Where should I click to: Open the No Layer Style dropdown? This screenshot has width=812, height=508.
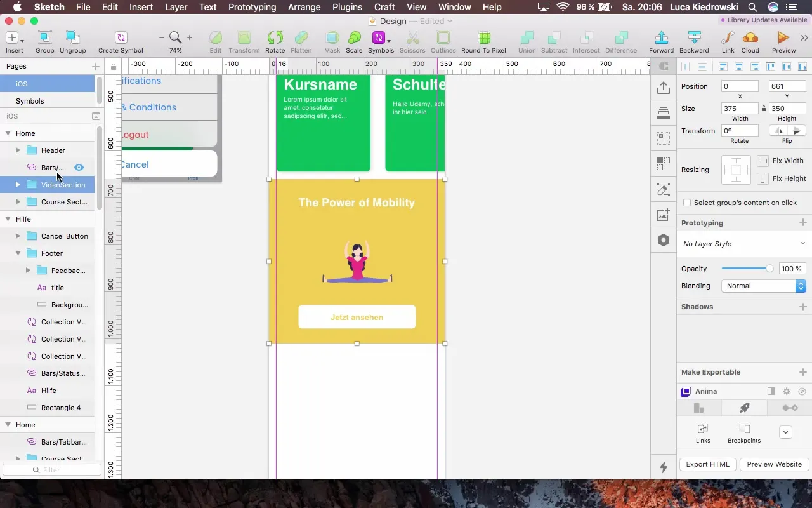pos(744,244)
